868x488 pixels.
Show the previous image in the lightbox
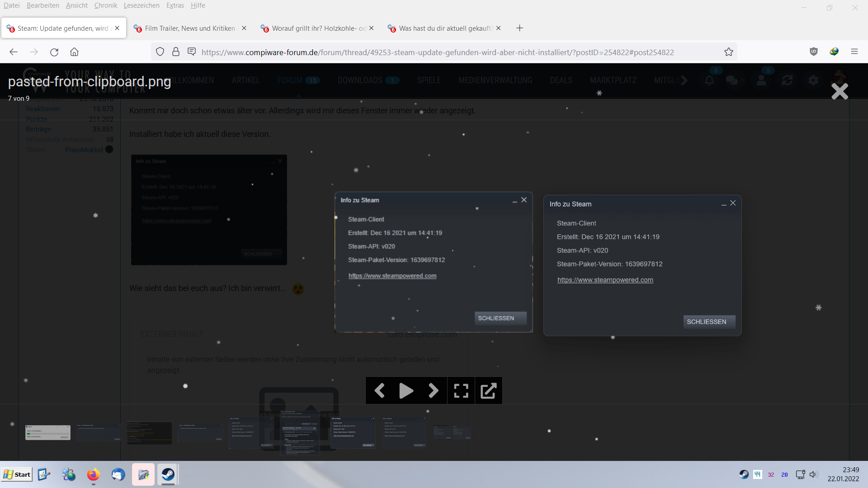point(380,390)
